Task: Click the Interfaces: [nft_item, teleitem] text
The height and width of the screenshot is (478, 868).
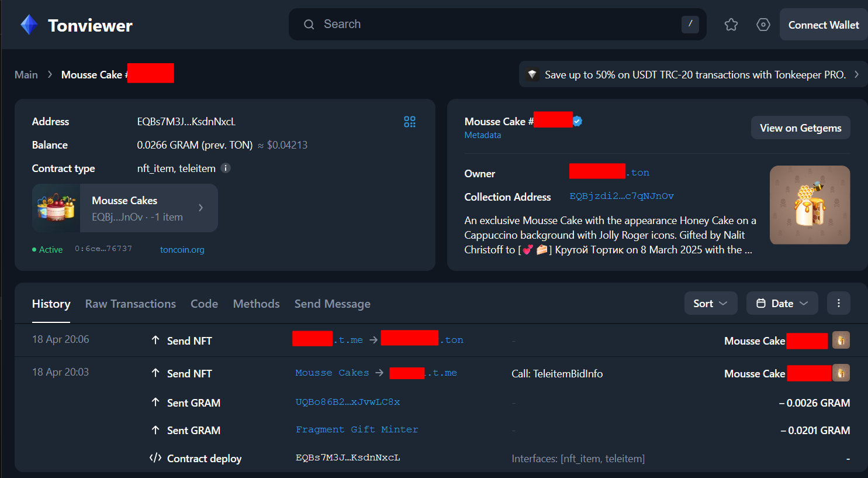Action: 578,459
